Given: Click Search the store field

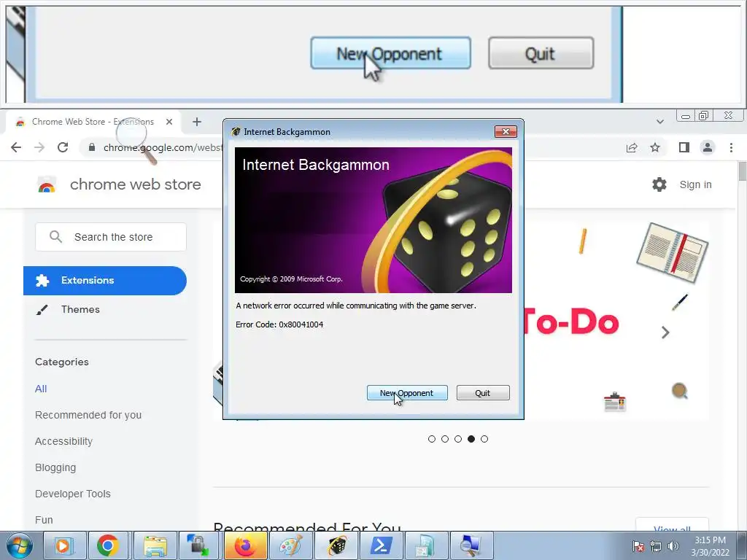Looking at the screenshot, I should (111, 237).
